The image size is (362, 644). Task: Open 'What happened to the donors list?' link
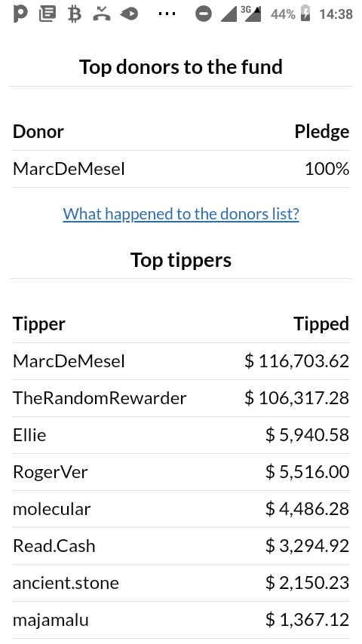(181, 213)
